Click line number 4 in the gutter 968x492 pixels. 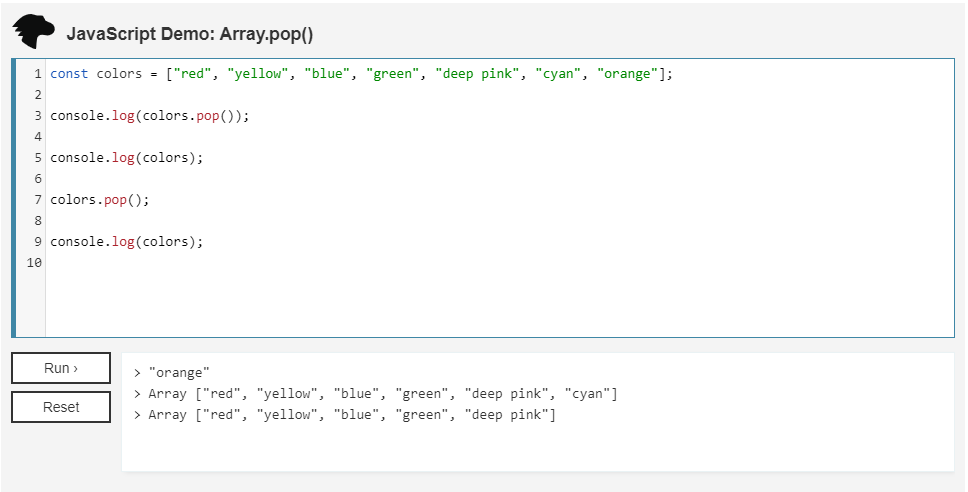[37, 137]
